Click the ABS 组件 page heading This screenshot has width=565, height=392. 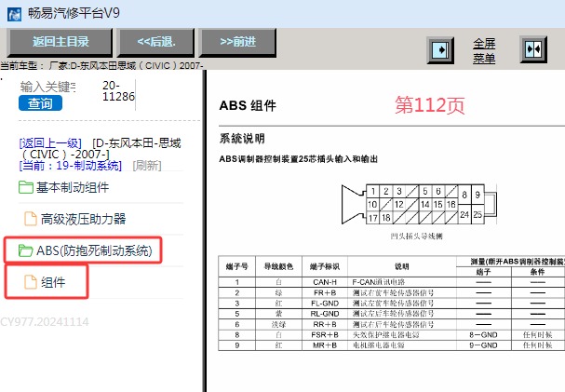point(248,105)
